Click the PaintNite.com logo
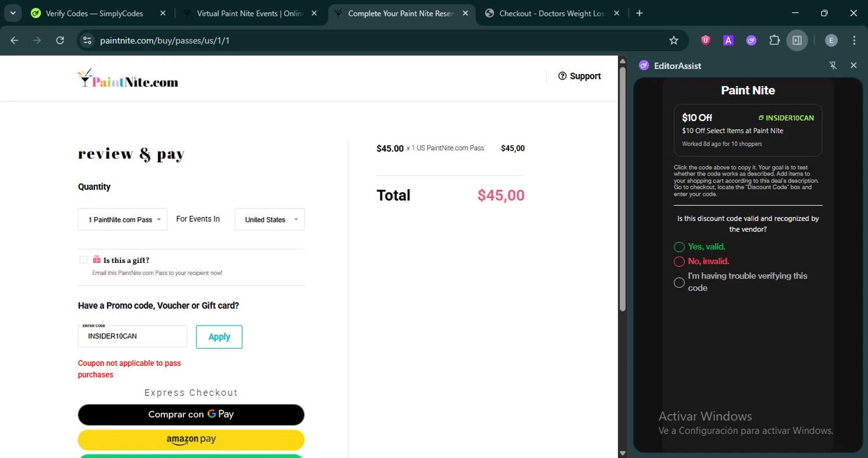This screenshot has width=868, height=458. pos(128,79)
